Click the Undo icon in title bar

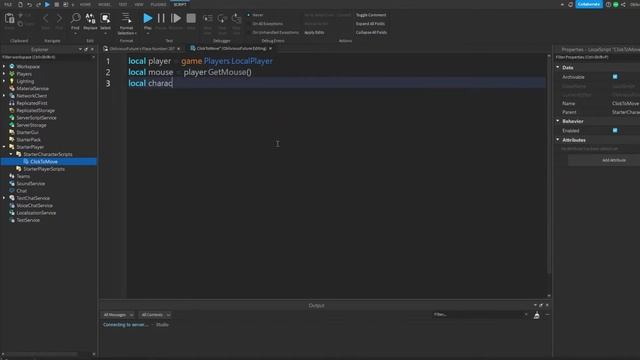pyautogui.click(x=29, y=4)
